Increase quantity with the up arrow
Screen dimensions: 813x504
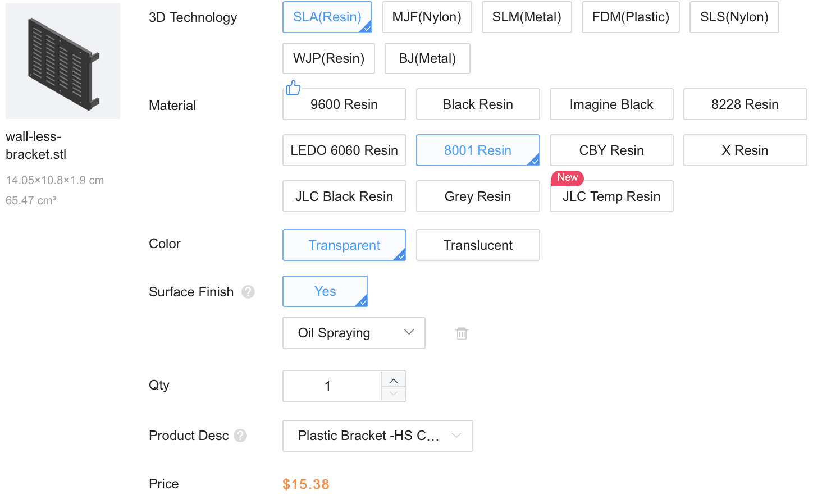point(394,380)
